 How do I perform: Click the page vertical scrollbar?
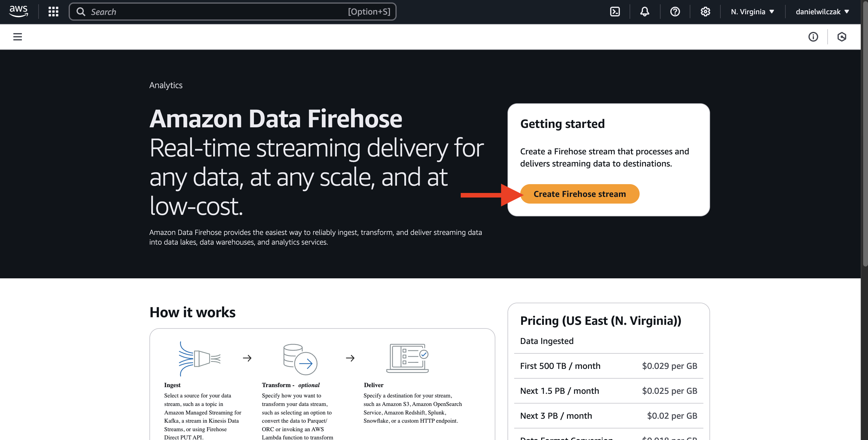(x=865, y=135)
